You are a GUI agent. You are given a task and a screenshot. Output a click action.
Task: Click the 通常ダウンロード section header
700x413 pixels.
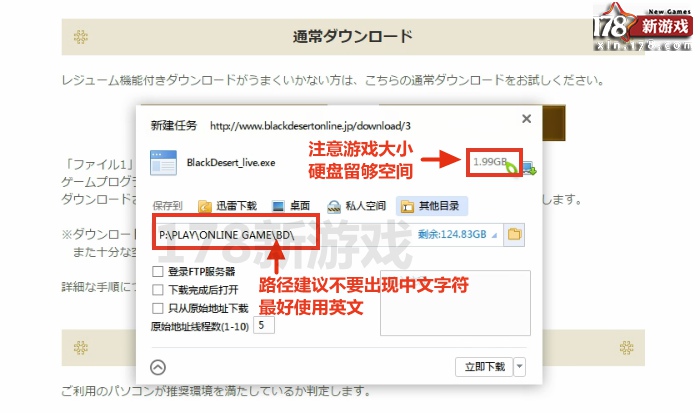coord(353,37)
